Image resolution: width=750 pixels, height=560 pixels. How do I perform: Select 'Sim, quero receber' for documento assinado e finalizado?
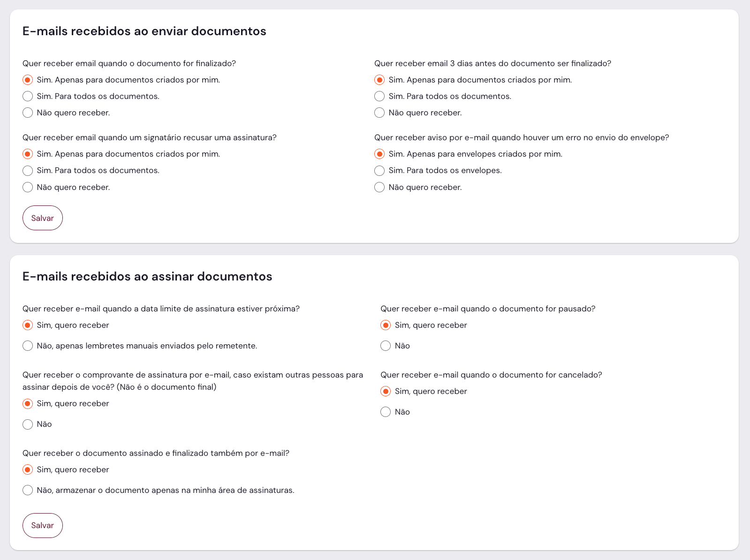pos(28,469)
